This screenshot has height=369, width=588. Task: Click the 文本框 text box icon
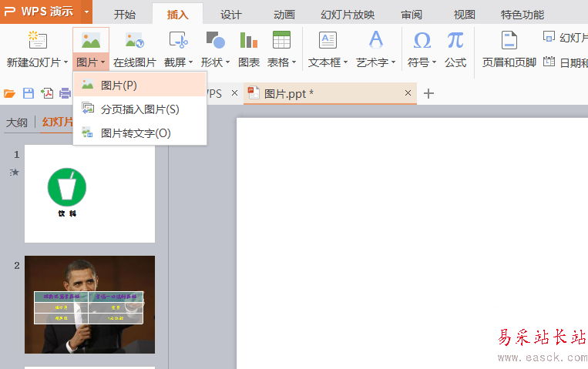(x=328, y=40)
